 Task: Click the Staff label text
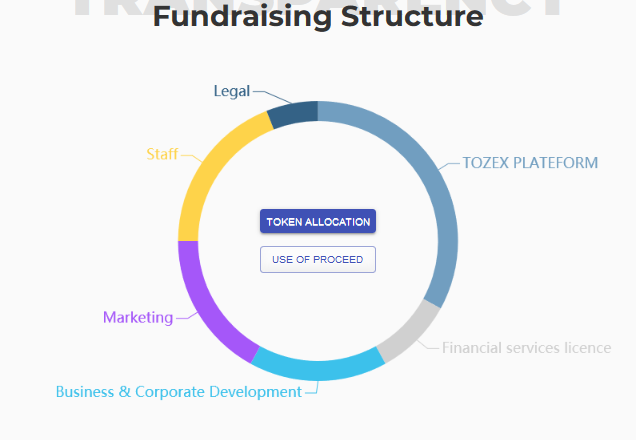pos(162,154)
